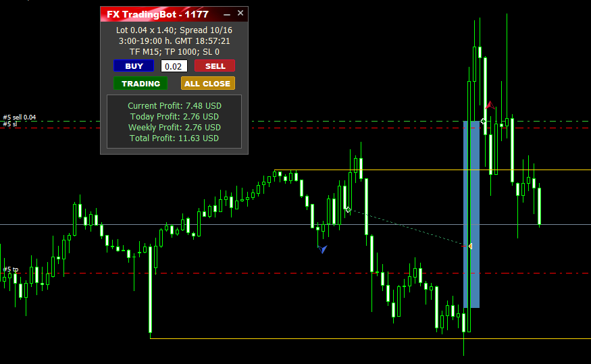The height and width of the screenshot is (364, 591).
Task: Click the '3:00-19:00 h. GMT 18:57:21' line
Action: 174,41
